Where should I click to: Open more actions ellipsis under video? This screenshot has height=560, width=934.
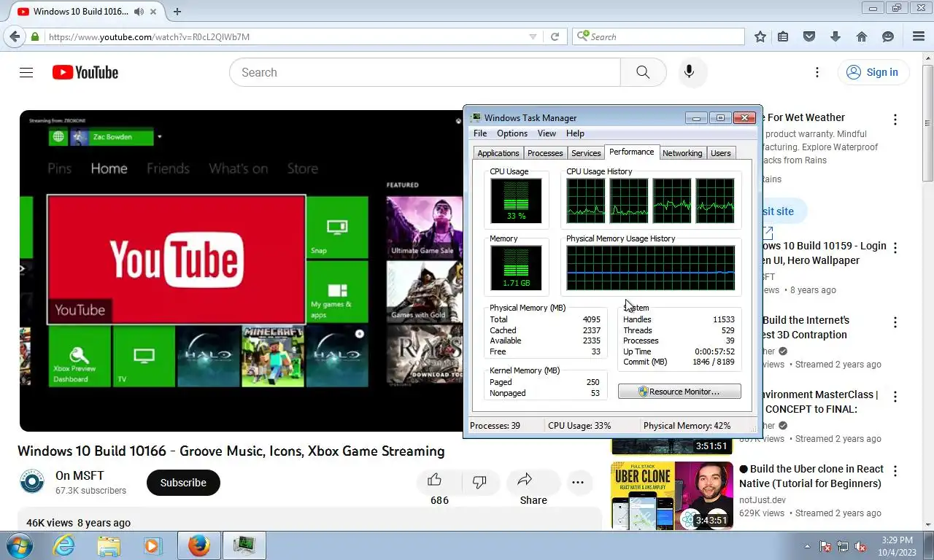(x=578, y=482)
